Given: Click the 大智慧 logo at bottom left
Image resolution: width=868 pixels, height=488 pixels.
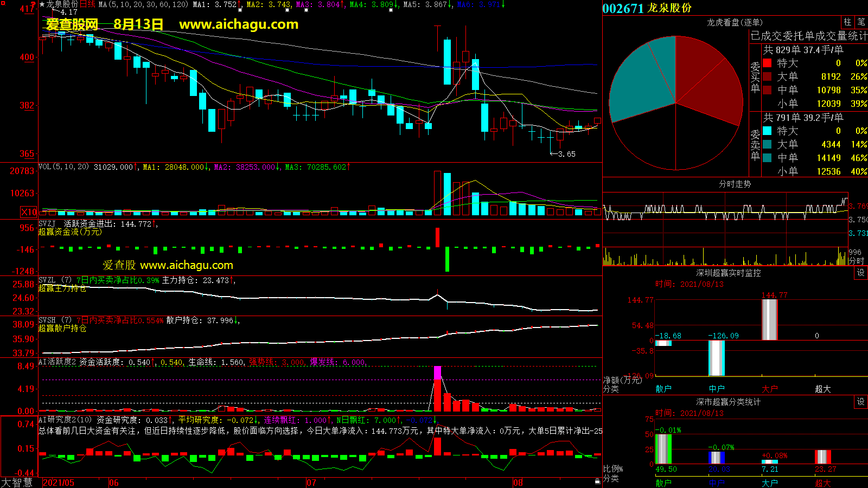Looking at the screenshot, I should (x=17, y=483).
